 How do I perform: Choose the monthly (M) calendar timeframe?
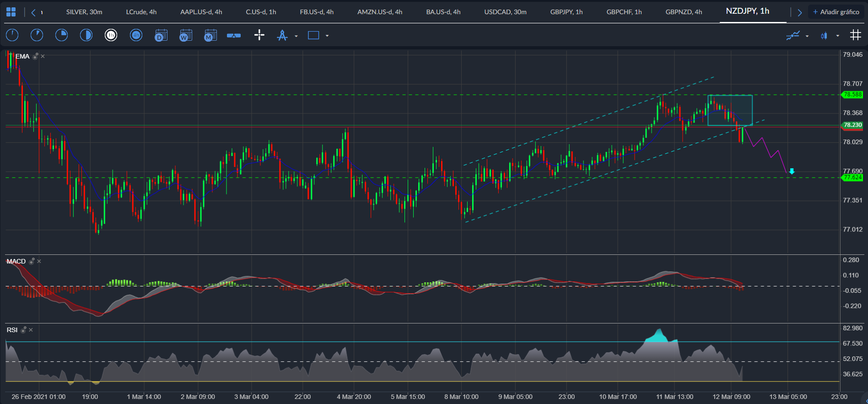click(x=210, y=35)
